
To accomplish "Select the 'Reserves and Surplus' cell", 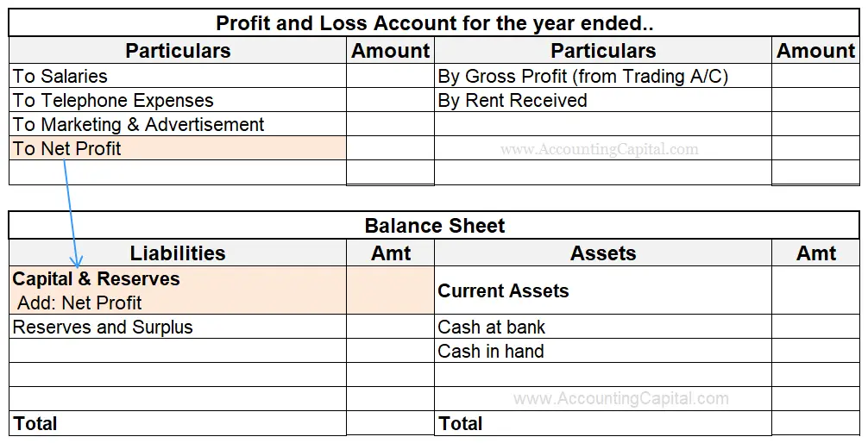I will (103, 328).
